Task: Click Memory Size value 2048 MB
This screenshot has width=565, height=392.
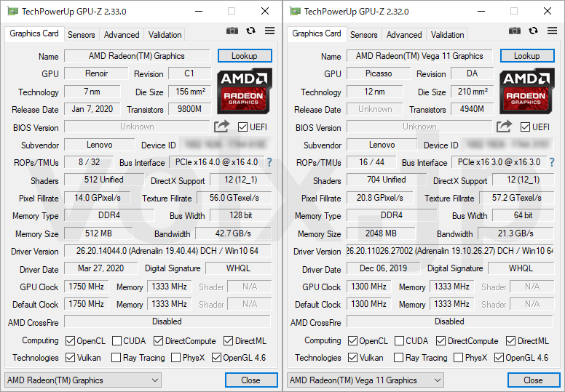Action: coord(381,233)
